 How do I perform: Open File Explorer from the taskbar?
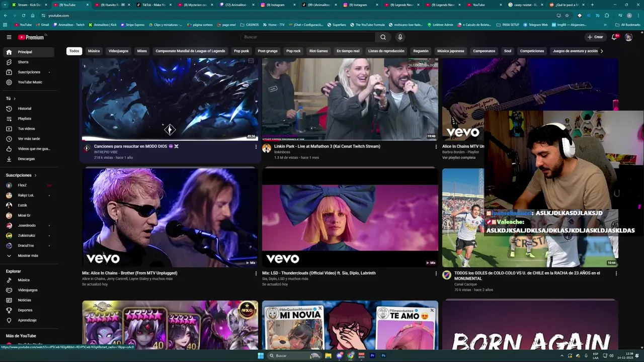328,355
